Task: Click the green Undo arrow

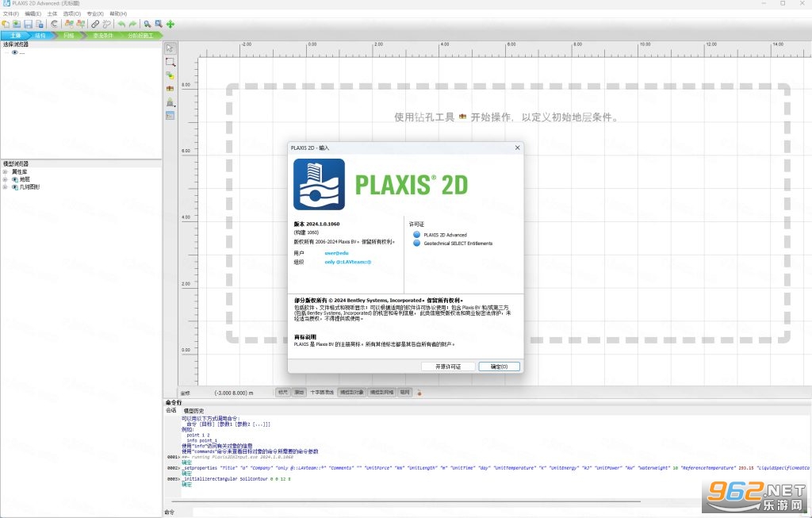Action: [x=121, y=24]
